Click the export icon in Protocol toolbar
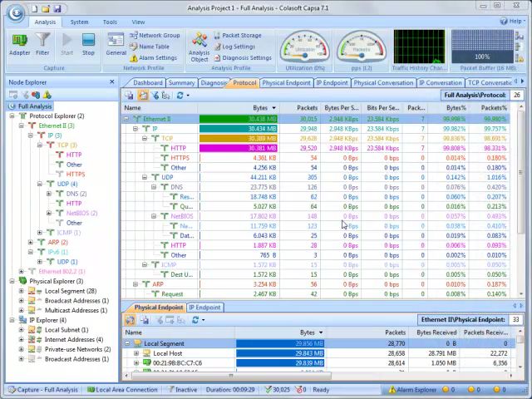Screen dimensions: 532x399 (x=130, y=96)
